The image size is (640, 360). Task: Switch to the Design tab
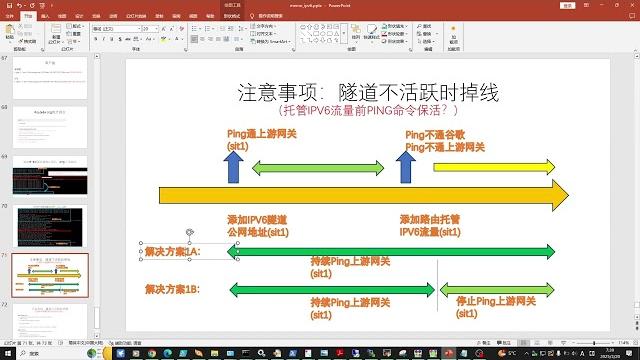(79, 16)
